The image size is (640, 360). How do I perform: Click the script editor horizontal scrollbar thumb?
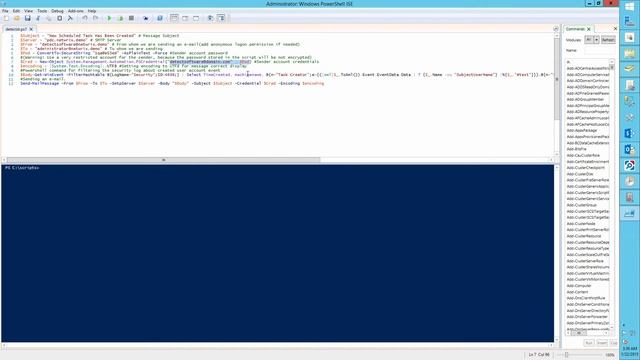pyautogui.click(x=164, y=160)
